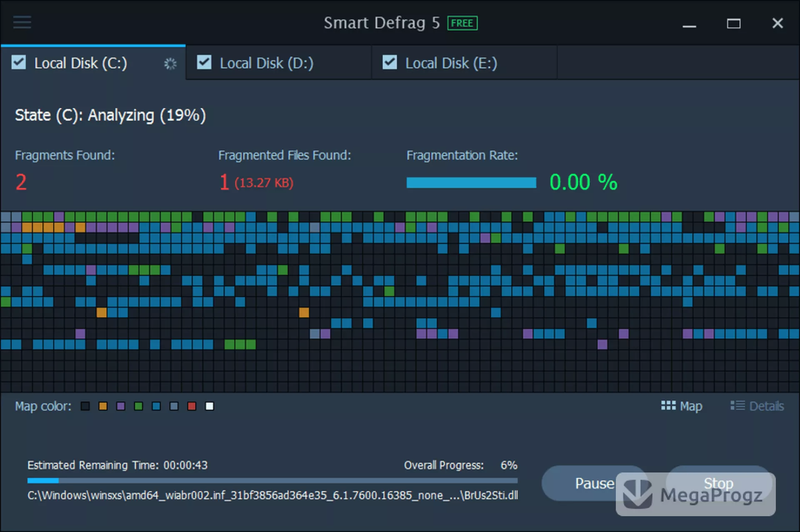Select the black map color swatch

tap(85, 406)
